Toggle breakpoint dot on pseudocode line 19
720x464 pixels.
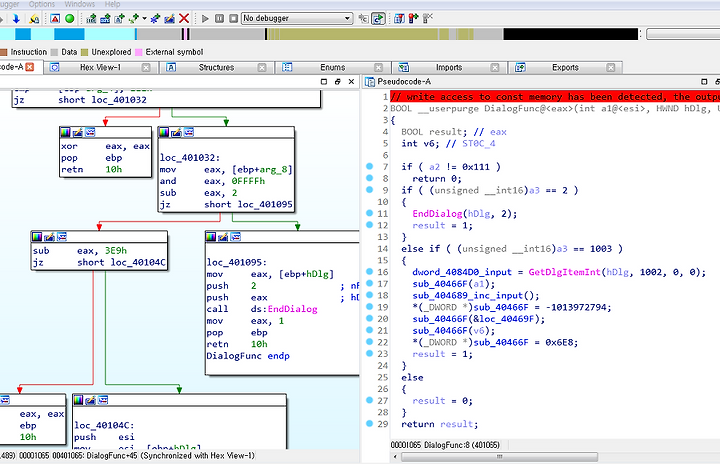pyautogui.click(x=370, y=306)
